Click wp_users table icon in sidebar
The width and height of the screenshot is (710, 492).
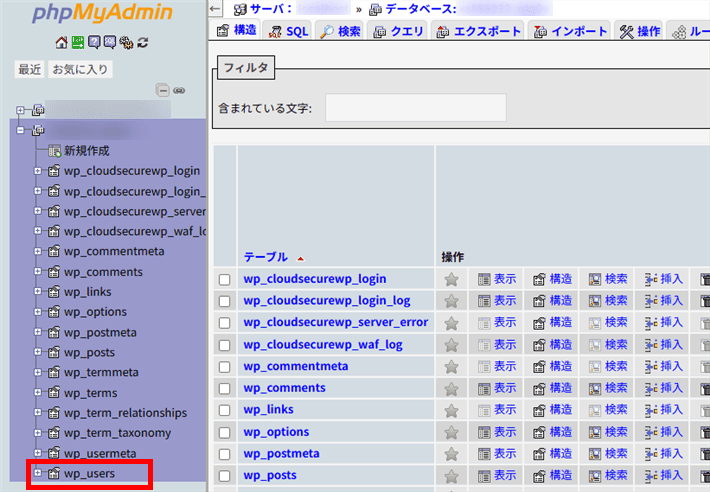(x=54, y=473)
